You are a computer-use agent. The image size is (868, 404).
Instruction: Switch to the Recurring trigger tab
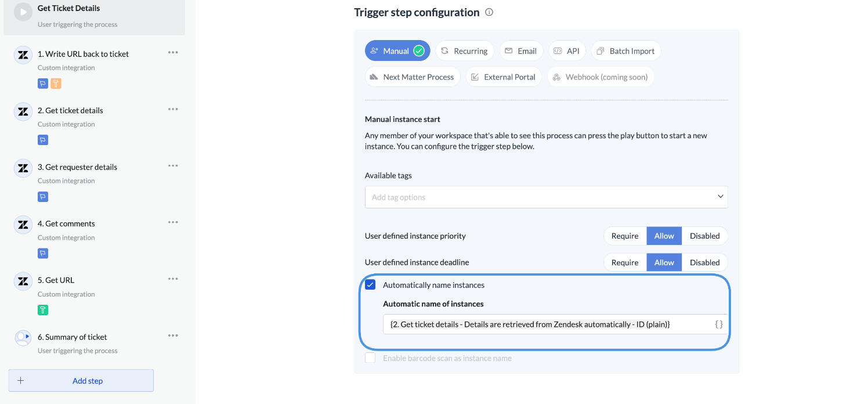coord(464,51)
